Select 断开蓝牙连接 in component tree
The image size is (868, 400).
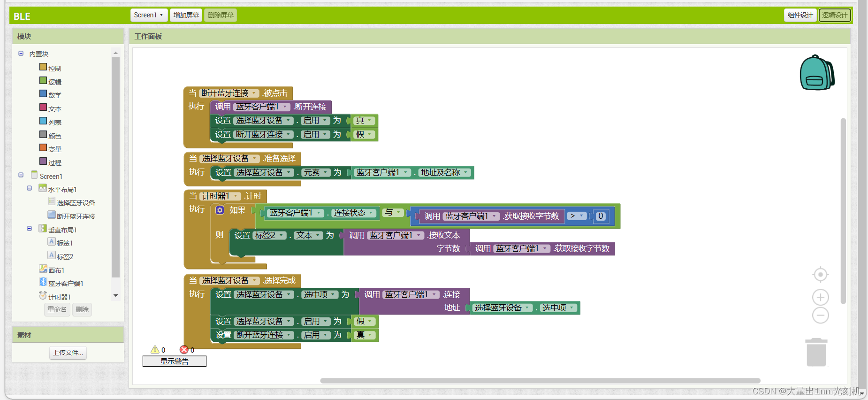pos(76,216)
